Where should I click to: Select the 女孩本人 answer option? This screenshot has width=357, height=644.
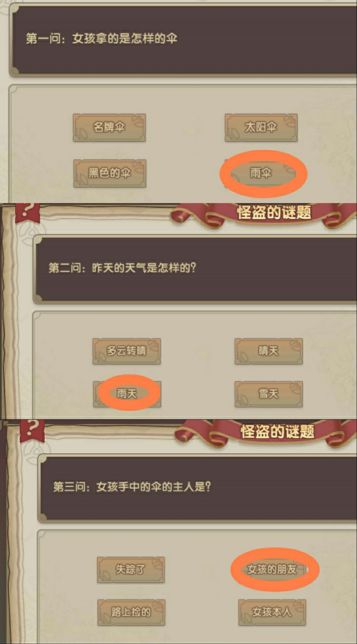(x=272, y=612)
